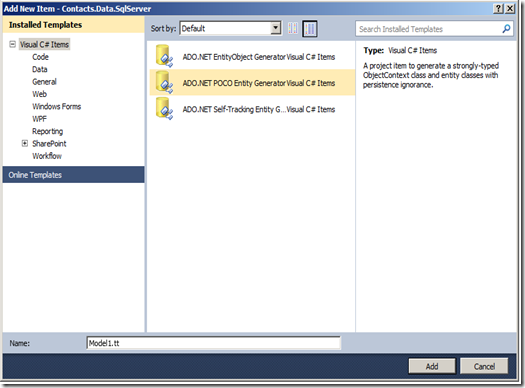Select the Windows Forms category

click(57, 106)
